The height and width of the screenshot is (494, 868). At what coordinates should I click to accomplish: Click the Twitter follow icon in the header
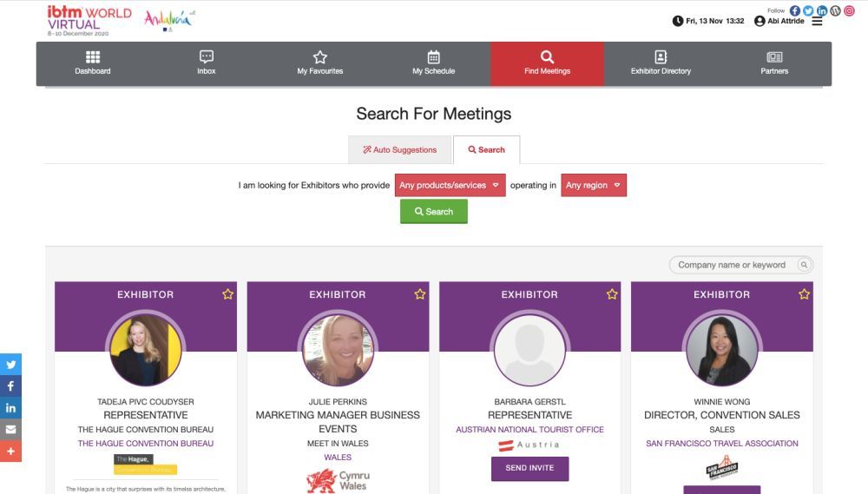[x=808, y=10]
